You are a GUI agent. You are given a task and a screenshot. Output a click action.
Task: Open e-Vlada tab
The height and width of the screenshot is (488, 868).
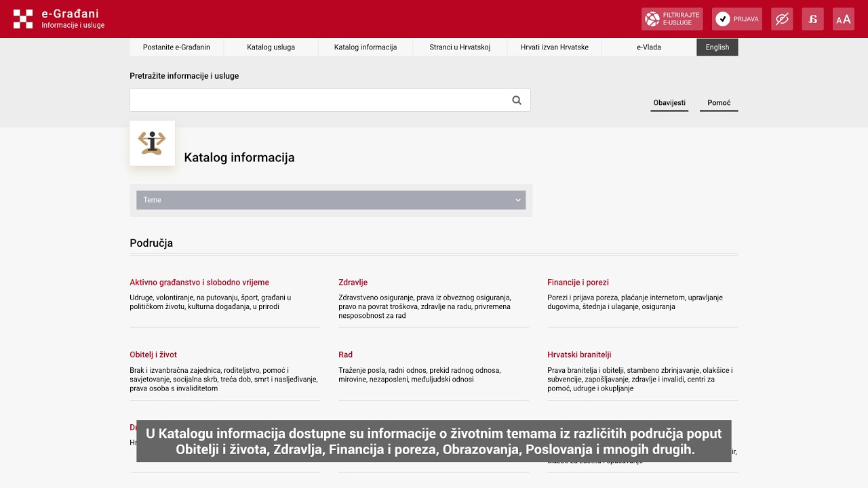(x=649, y=47)
